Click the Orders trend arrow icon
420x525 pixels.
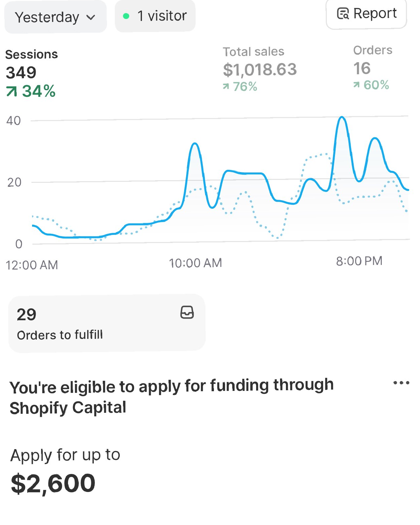pyautogui.click(x=356, y=85)
